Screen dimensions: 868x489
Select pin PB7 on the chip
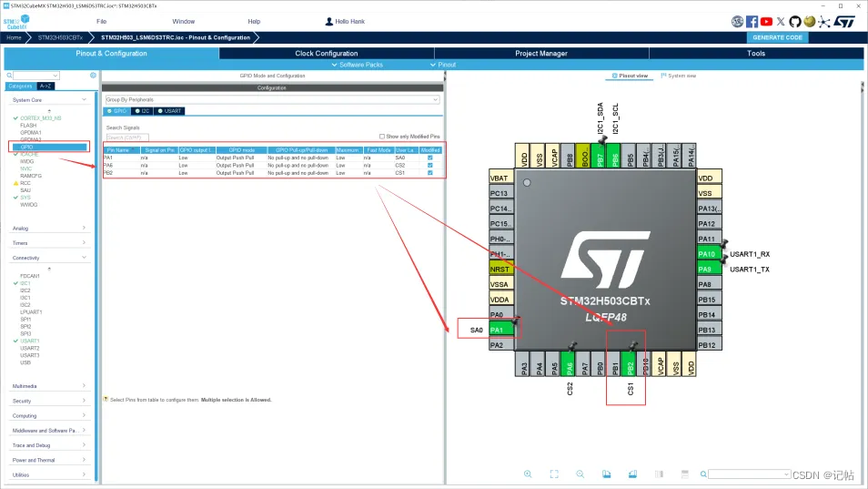[601, 156]
